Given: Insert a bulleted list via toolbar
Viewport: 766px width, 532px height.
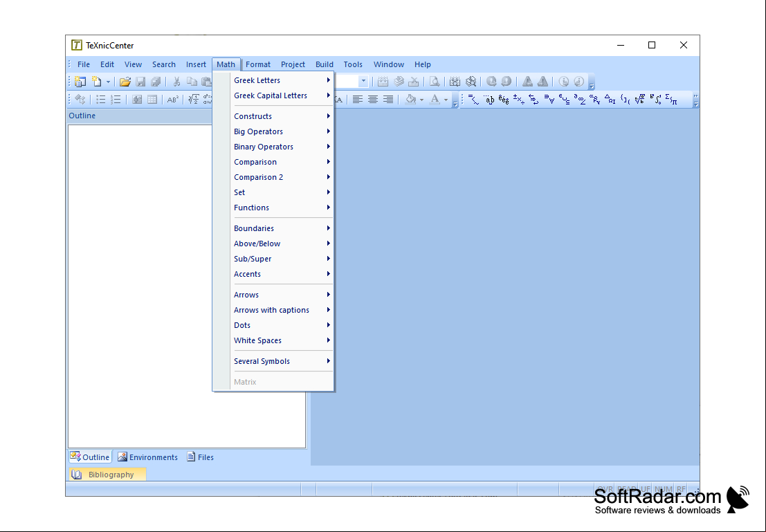Looking at the screenshot, I should (x=100, y=100).
